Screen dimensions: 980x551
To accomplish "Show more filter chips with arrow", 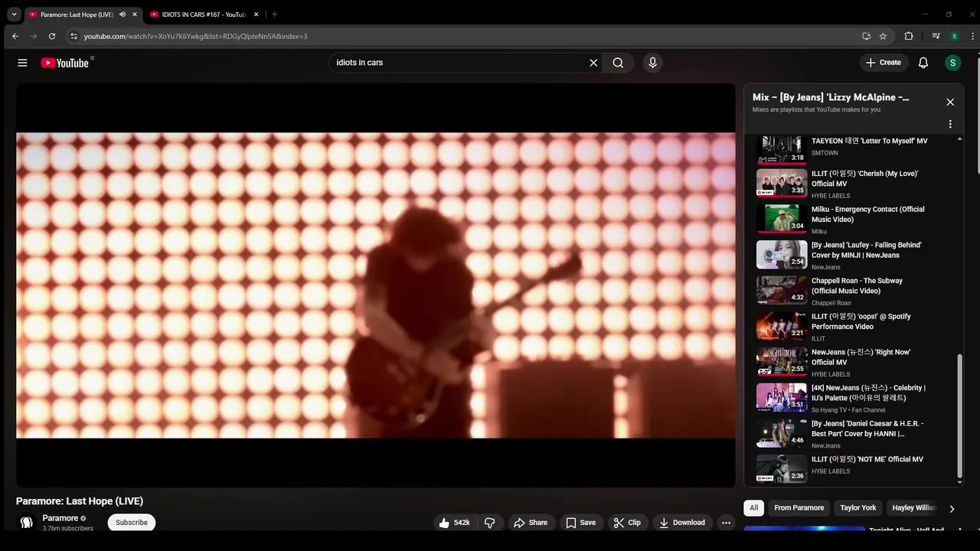I will [x=952, y=508].
